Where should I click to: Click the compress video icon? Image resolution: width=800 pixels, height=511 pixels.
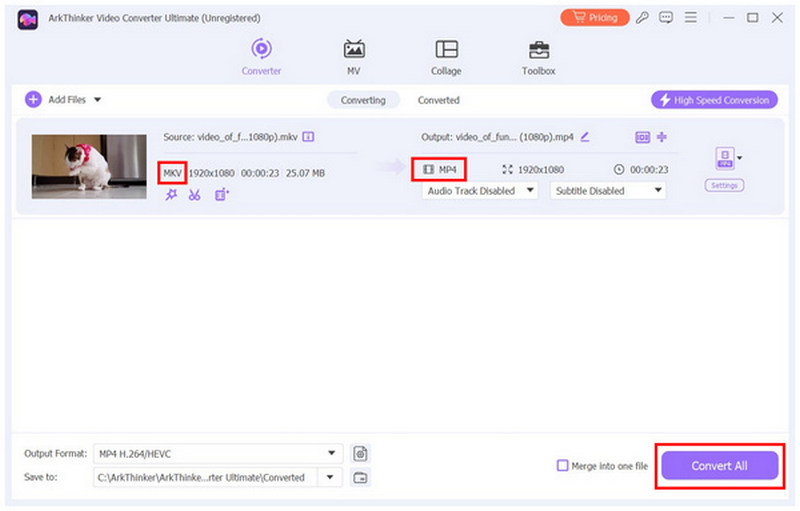tap(662, 137)
